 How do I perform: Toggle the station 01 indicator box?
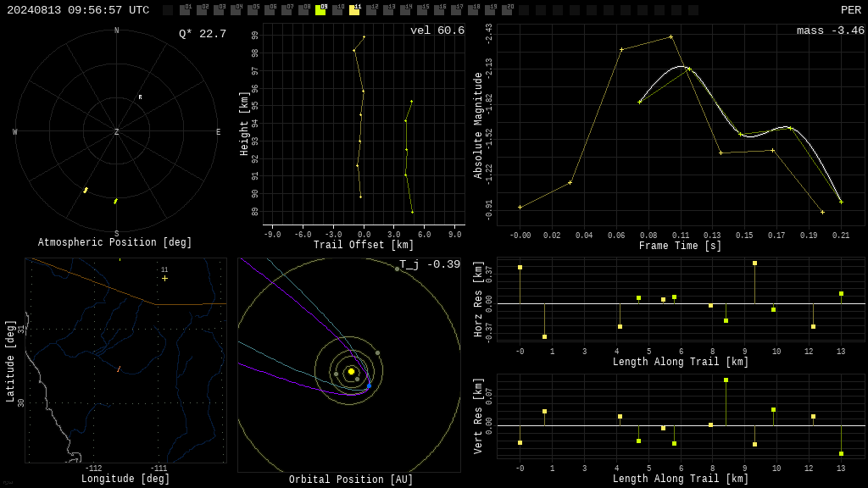pos(185,10)
